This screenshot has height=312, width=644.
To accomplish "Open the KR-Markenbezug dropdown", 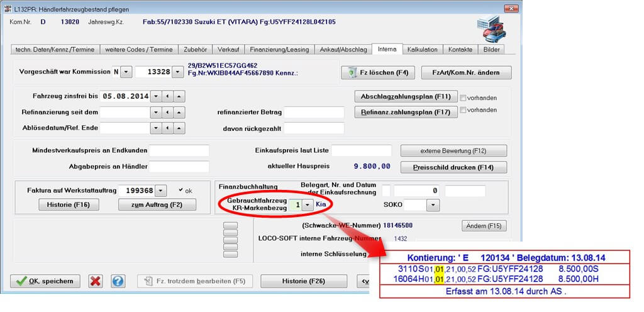I will [307, 204].
